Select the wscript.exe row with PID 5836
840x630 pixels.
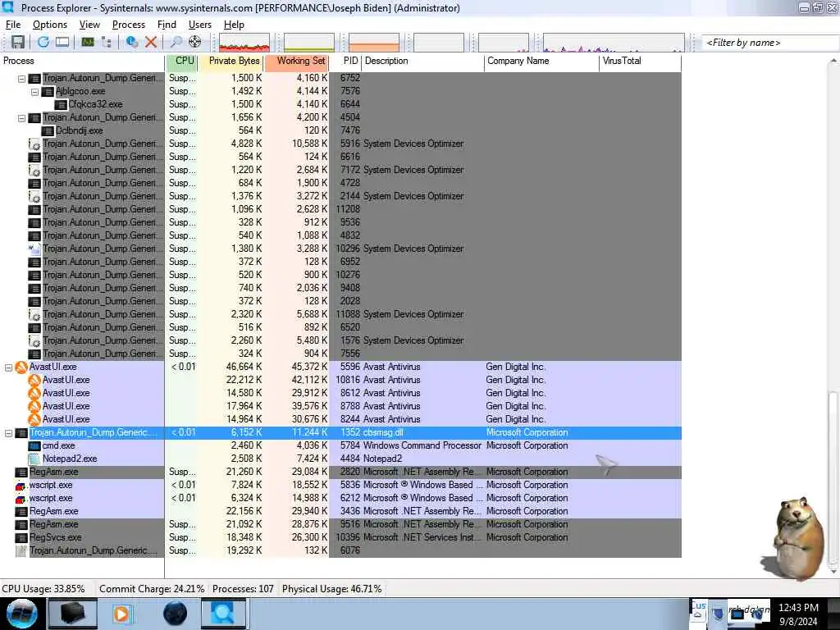click(340, 485)
